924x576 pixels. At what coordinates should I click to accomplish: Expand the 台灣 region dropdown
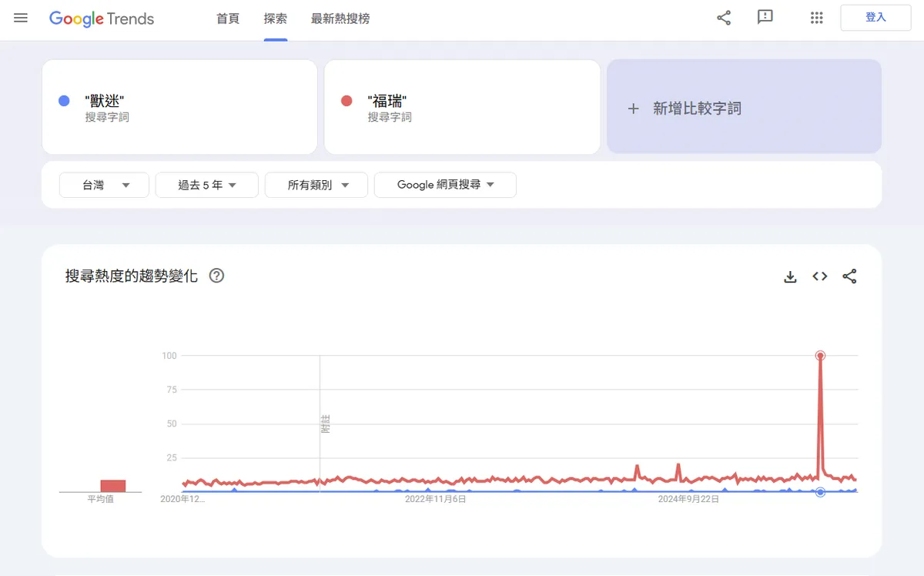pyautogui.click(x=104, y=185)
